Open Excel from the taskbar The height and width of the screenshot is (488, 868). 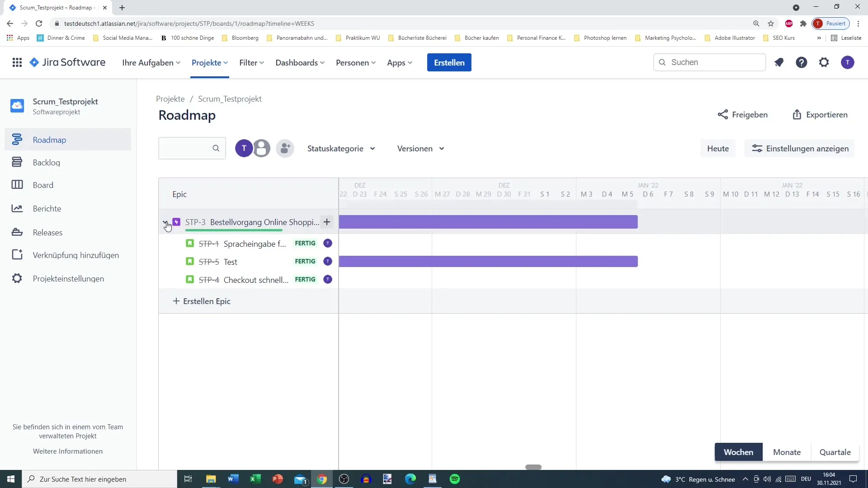pos(255,479)
